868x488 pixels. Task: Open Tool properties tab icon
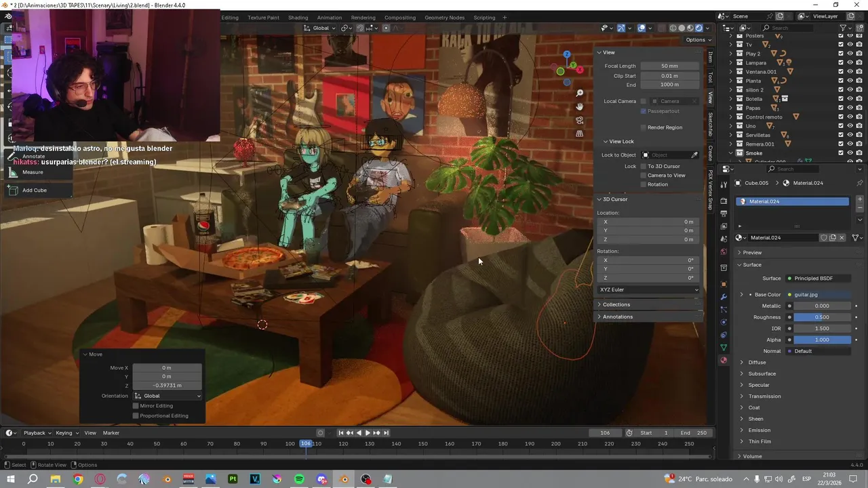coord(724,184)
